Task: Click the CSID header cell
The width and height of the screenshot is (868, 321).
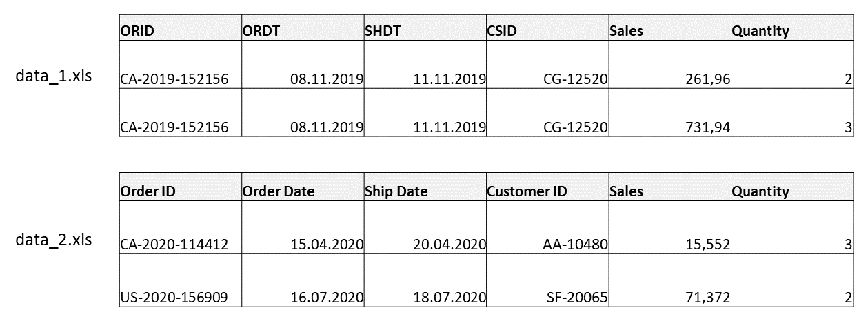Action: click(x=547, y=28)
